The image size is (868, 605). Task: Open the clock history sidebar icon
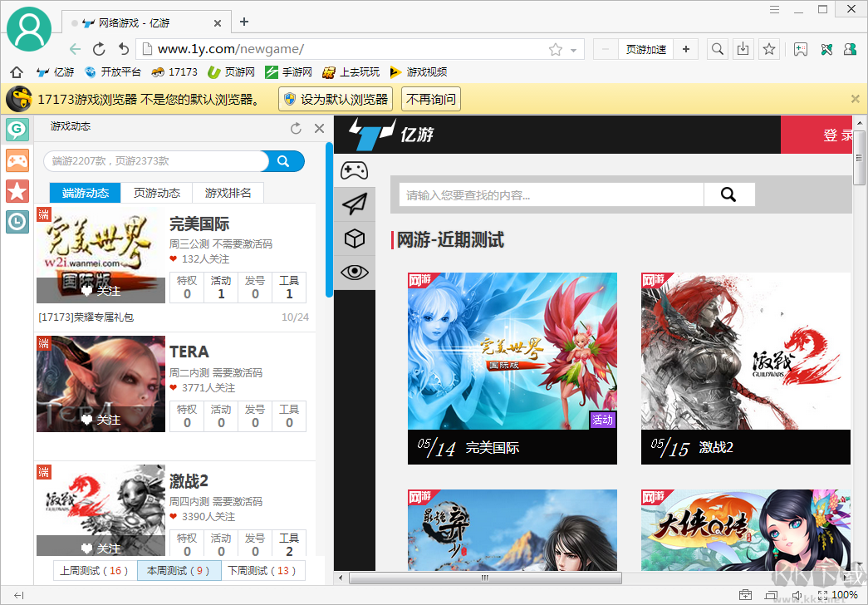pos(17,222)
